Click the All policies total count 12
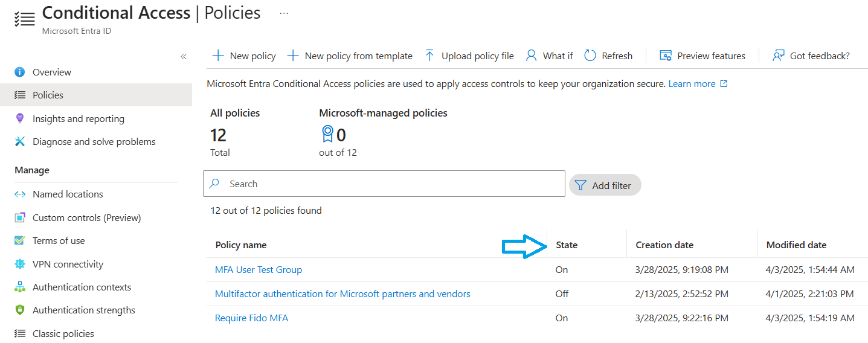This screenshot has height=343, width=868. [x=218, y=134]
